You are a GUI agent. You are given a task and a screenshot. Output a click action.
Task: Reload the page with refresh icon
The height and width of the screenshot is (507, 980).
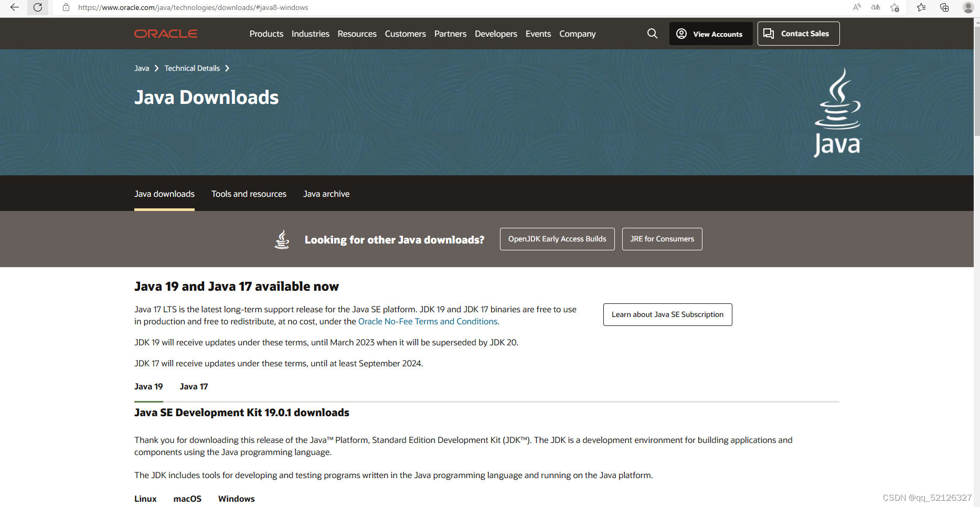[38, 7]
